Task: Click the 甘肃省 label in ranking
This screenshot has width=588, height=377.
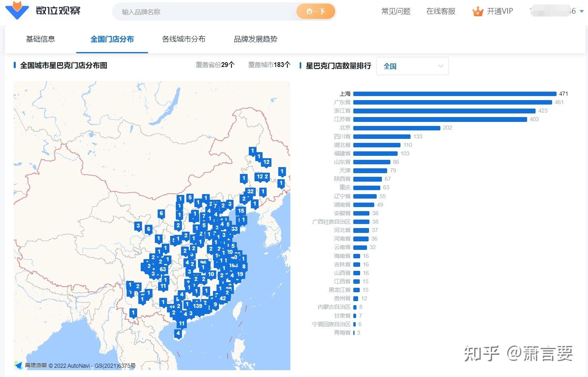Action: pyautogui.click(x=342, y=316)
